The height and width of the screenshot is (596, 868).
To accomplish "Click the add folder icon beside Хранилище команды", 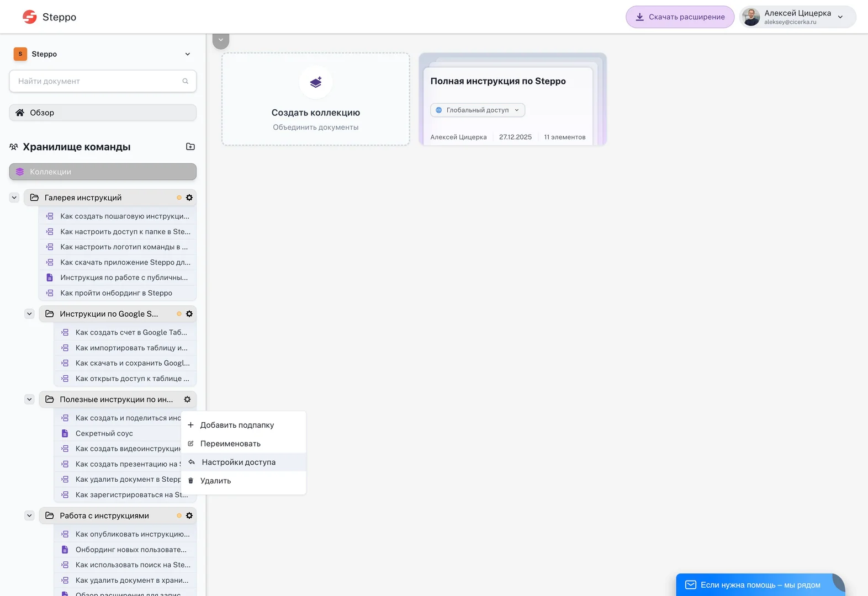I will [190, 147].
